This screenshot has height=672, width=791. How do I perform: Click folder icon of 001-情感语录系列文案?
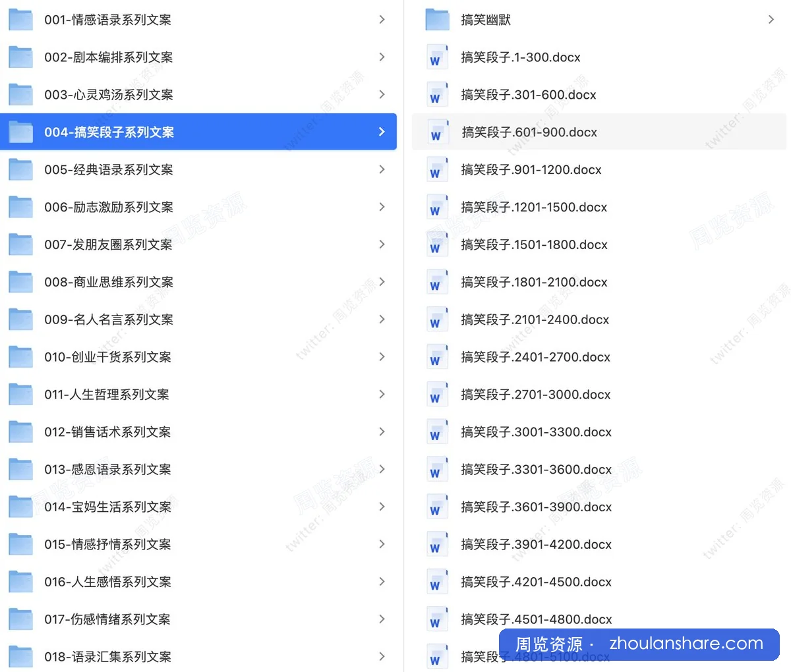20,20
